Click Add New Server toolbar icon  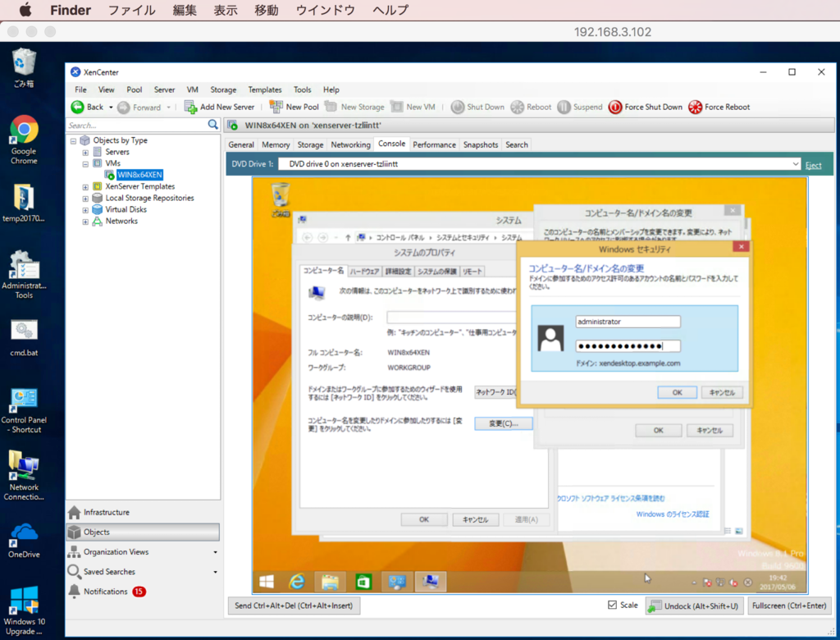click(190, 107)
